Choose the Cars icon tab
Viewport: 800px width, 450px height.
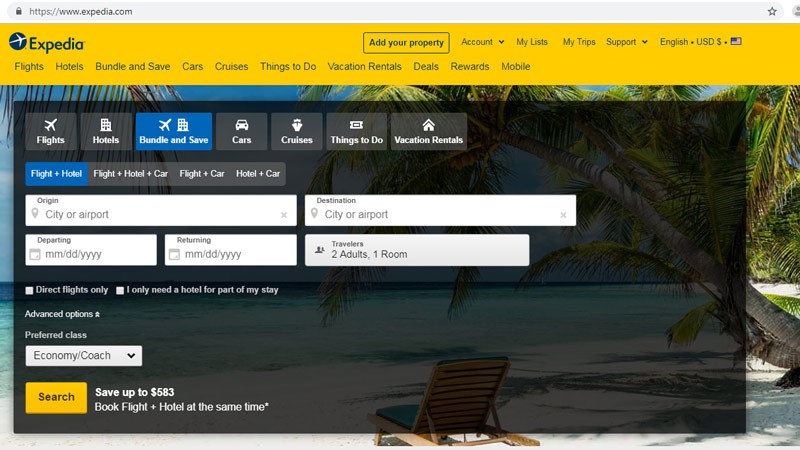coord(242,125)
